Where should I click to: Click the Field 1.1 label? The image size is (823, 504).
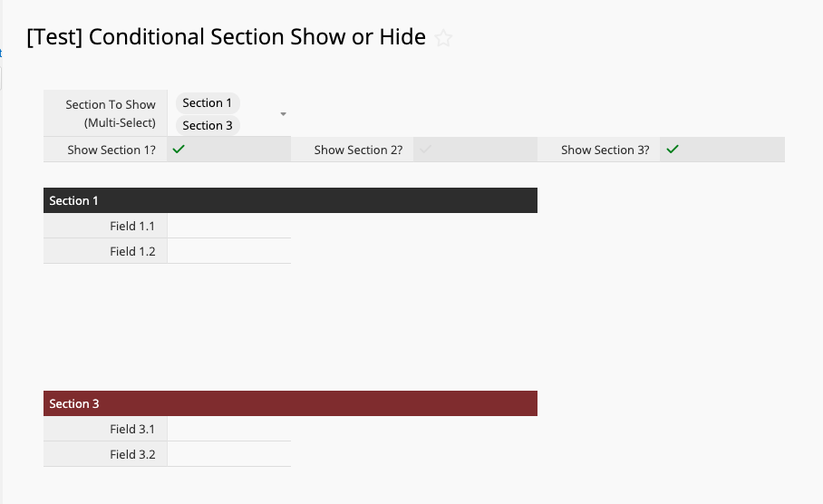(x=132, y=226)
